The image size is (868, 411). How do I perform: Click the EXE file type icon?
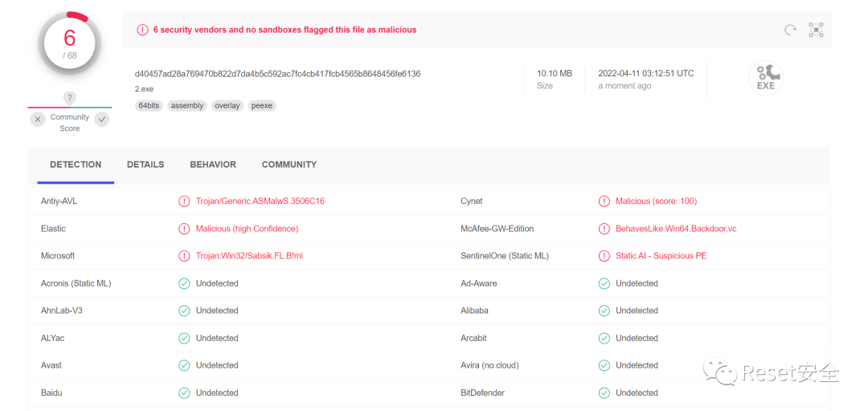pyautogui.click(x=765, y=78)
